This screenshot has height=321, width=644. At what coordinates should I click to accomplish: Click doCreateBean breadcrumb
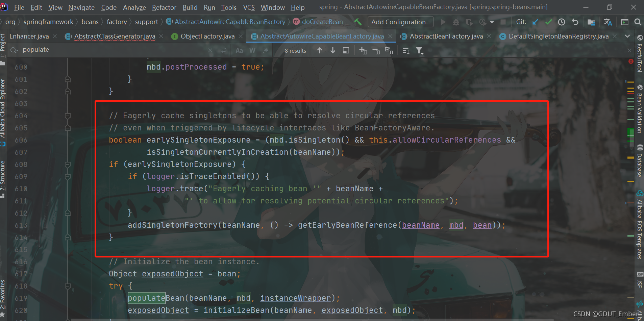(x=322, y=22)
